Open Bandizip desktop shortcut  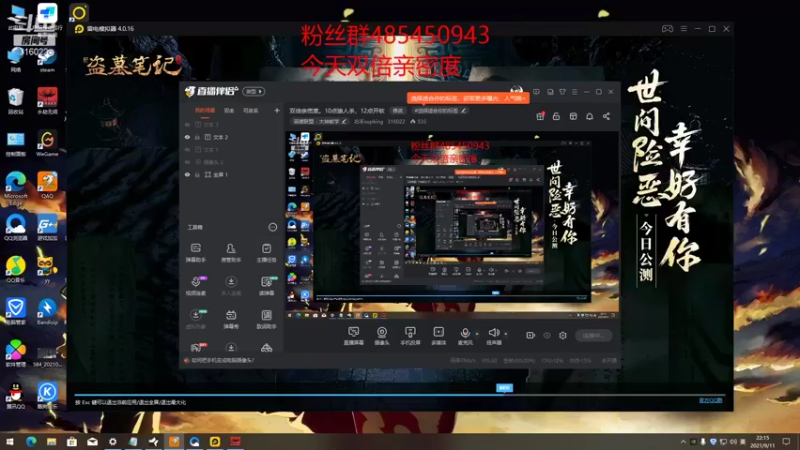coord(47,311)
